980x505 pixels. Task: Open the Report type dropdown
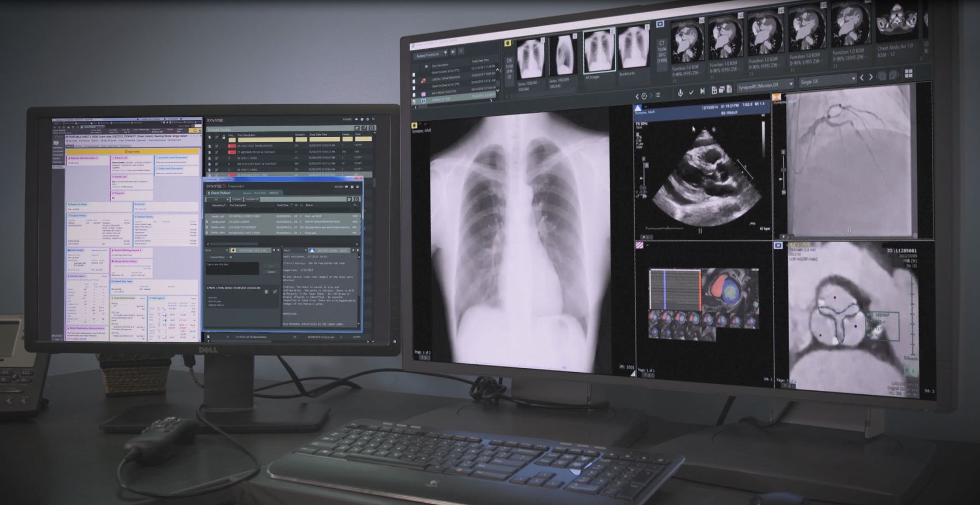click(x=295, y=250)
